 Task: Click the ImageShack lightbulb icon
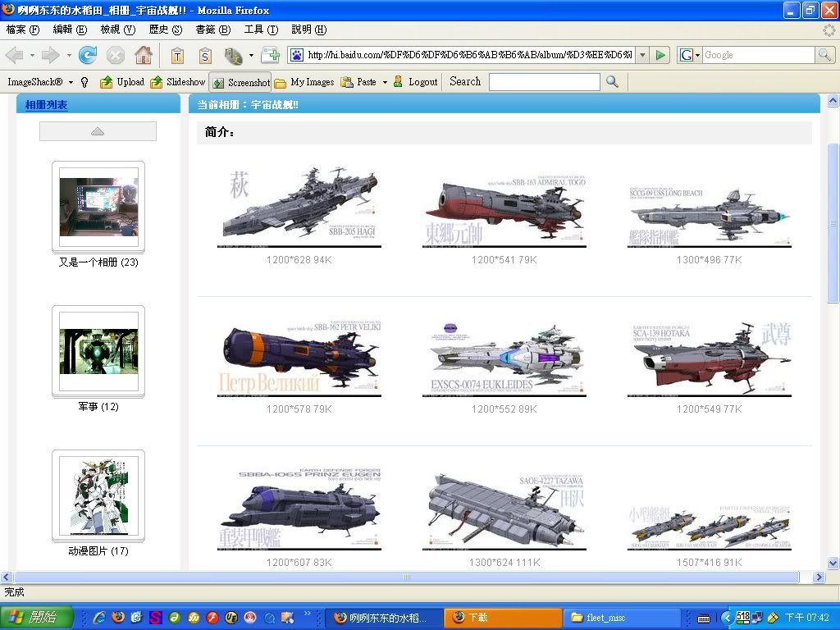pyautogui.click(x=84, y=82)
